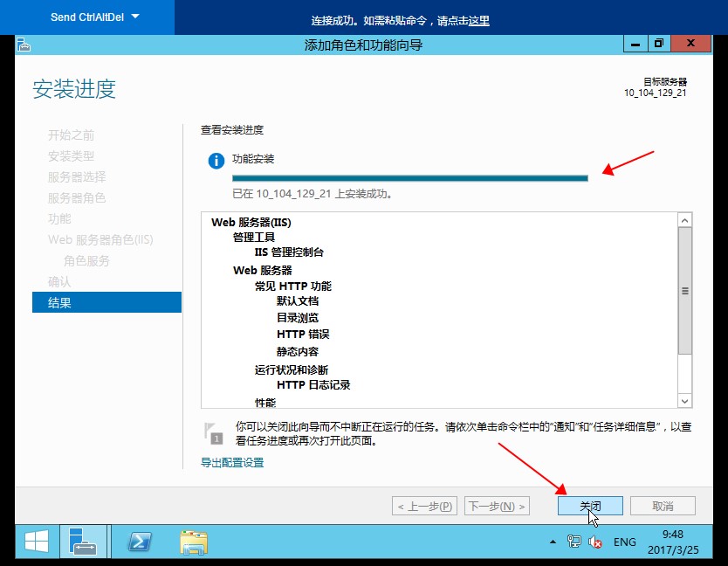Select the 功能 step in the sidebar
The height and width of the screenshot is (566, 728).
(x=59, y=219)
